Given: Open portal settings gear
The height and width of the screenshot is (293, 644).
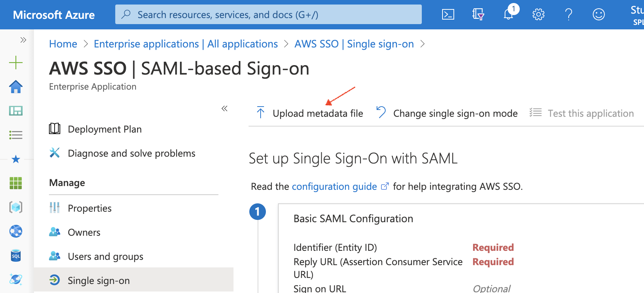Looking at the screenshot, I should point(538,15).
